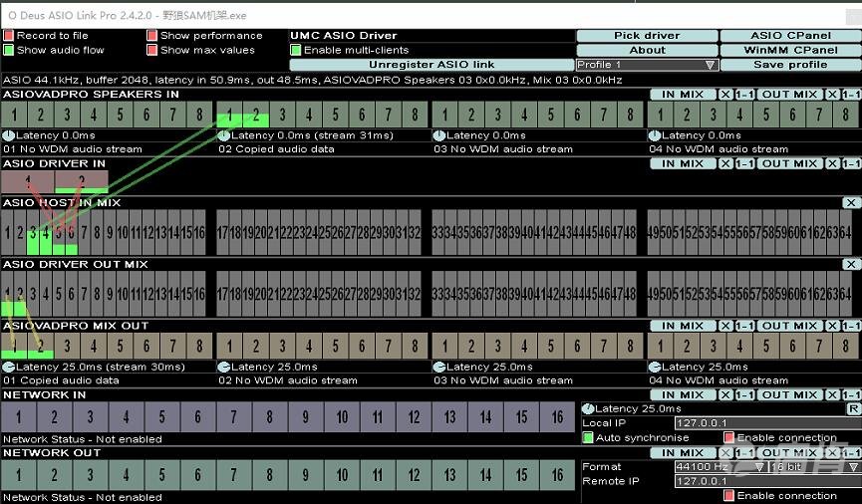Click the Mix Out 03 latency dial icon
This screenshot has width=862, height=504.
pyautogui.click(x=439, y=368)
